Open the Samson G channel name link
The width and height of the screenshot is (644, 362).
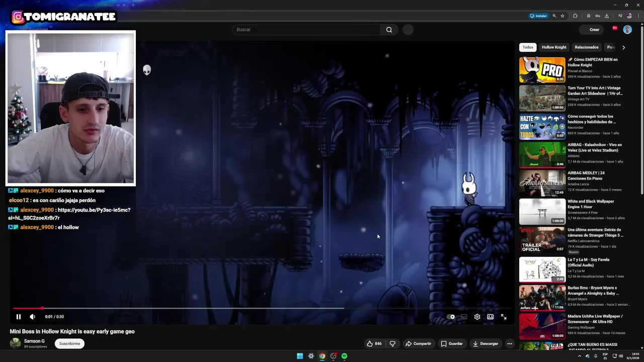pos(34,341)
